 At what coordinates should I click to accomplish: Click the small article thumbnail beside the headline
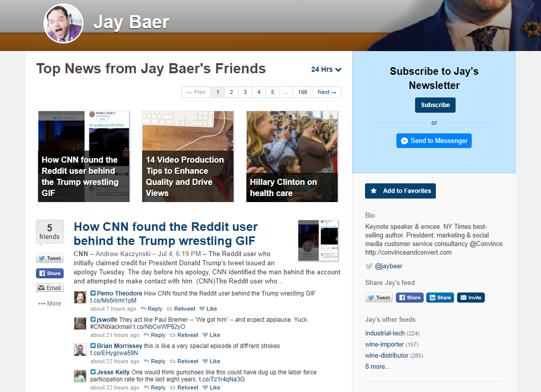(318, 240)
